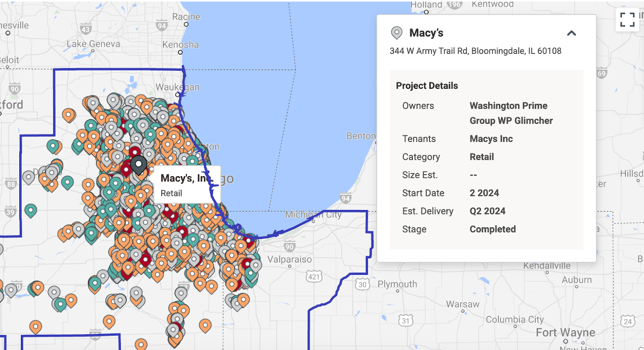Click the Kendallville city label

click(547, 266)
